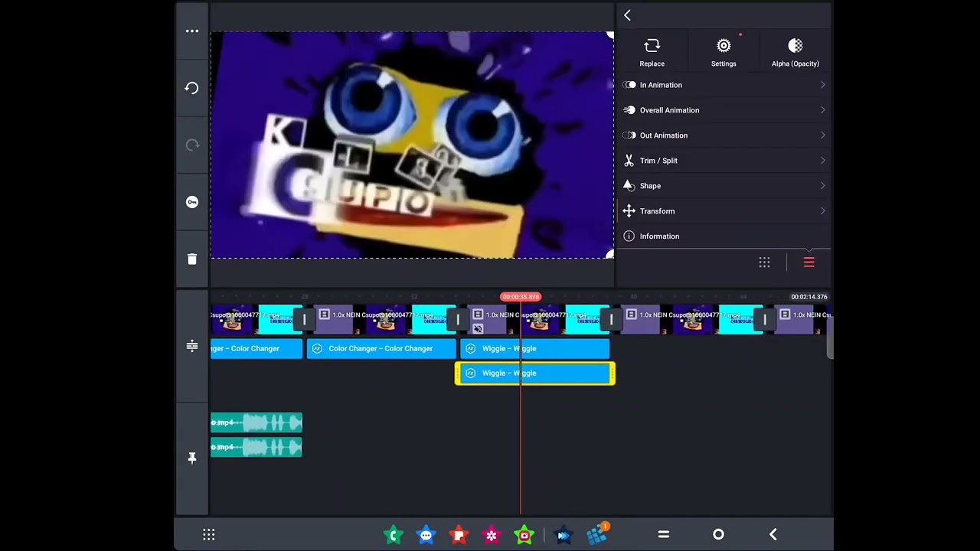The width and height of the screenshot is (980, 551).
Task: Expand the Shape row chevron
Action: pyautogui.click(x=823, y=186)
